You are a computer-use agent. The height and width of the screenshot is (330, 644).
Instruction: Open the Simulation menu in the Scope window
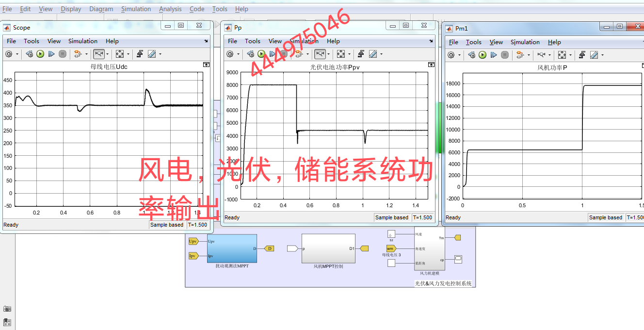[x=82, y=41]
